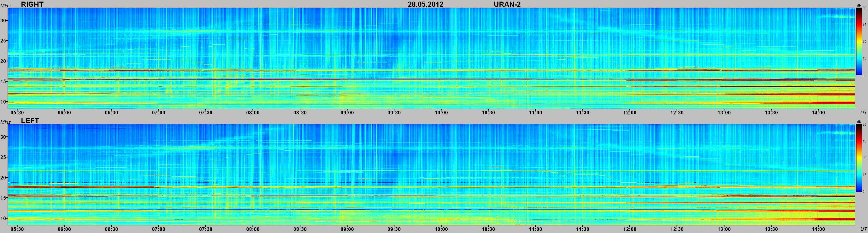Click the 08:30 tick under RIGHT panel

pyautogui.click(x=300, y=113)
